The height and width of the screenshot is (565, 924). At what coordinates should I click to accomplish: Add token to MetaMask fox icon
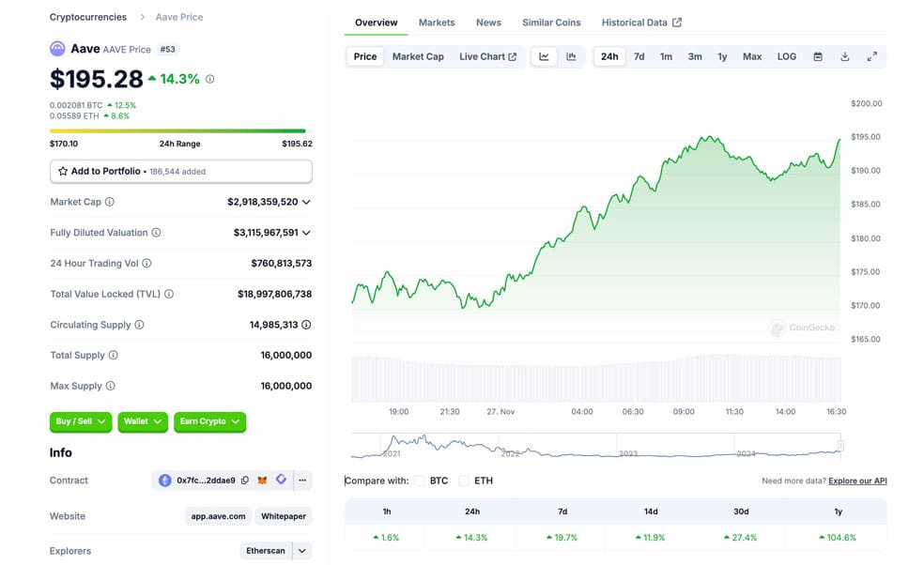pyautogui.click(x=262, y=481)
